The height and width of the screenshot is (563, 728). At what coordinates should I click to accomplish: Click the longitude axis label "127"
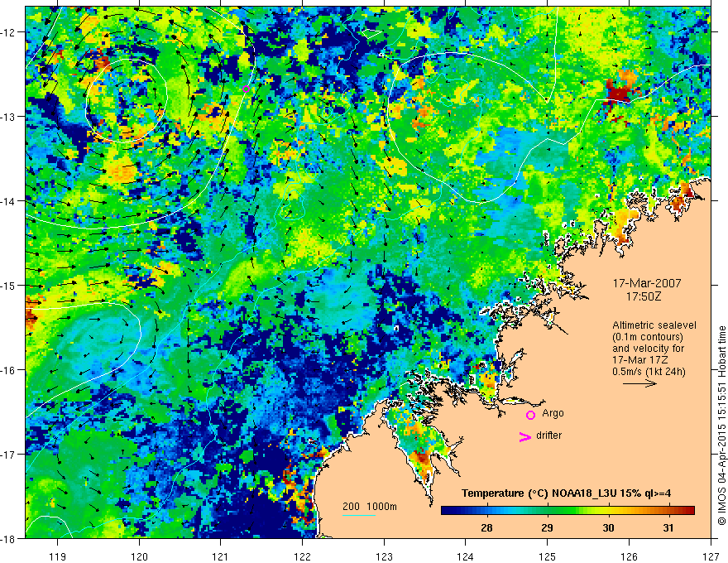coord(711,556)
